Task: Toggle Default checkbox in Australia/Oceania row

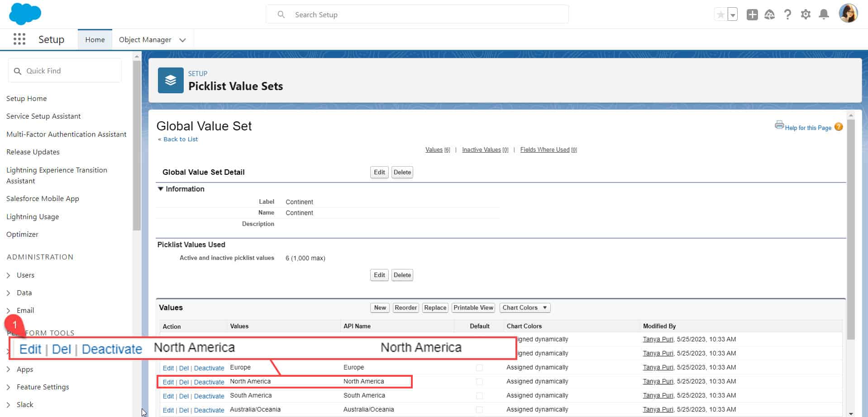Action: (479, 410)
